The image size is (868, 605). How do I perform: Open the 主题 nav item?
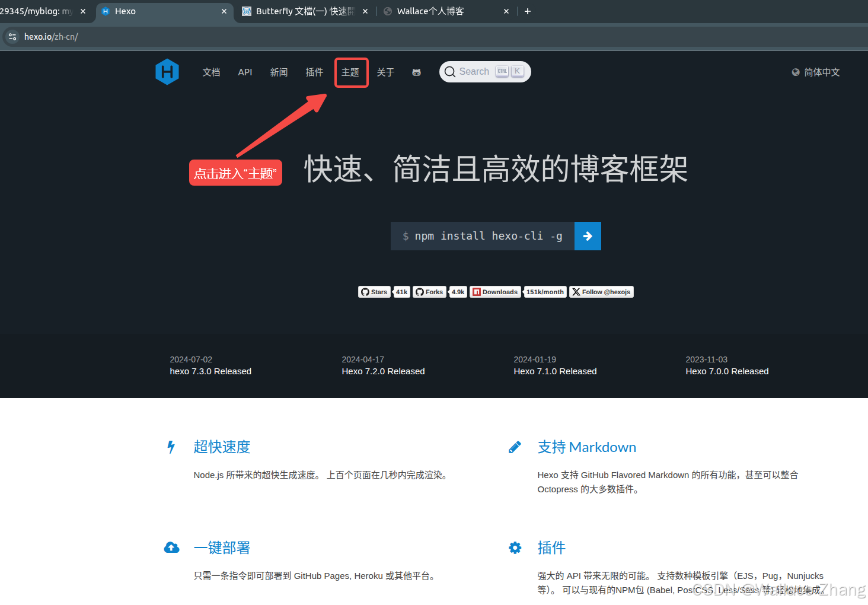pyautogui.click(x=350, y=72)
